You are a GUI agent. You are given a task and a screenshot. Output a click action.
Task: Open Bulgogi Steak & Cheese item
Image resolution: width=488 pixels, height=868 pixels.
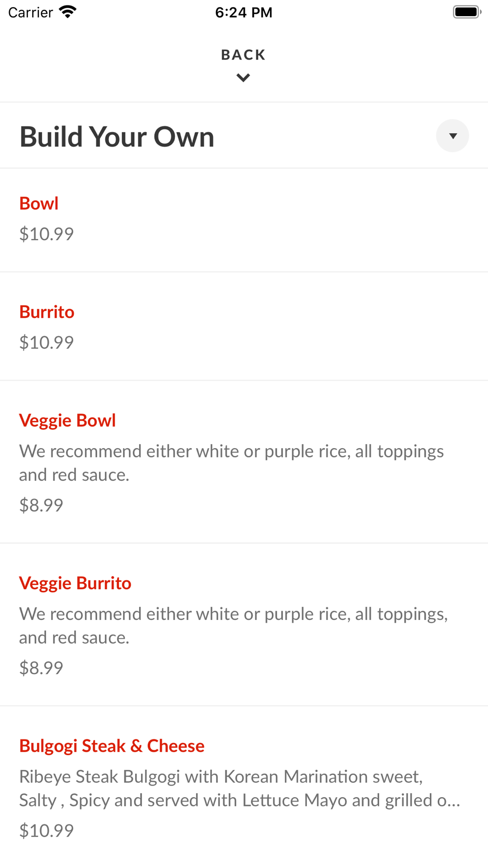pyautogui.click(x=112, y=745)
